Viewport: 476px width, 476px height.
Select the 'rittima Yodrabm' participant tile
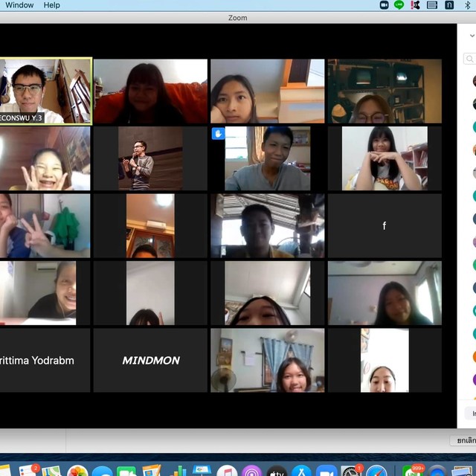[x=45, y=360]
